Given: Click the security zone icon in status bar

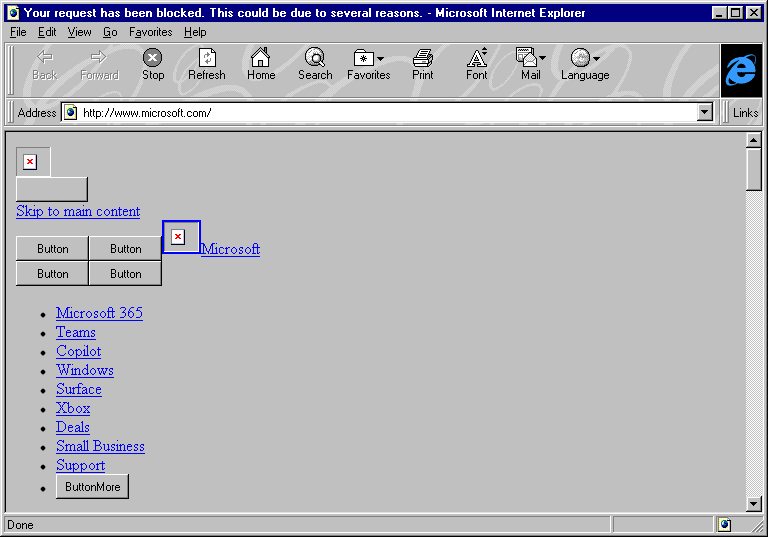Looking at the screenshot, I should pos(724,525).
